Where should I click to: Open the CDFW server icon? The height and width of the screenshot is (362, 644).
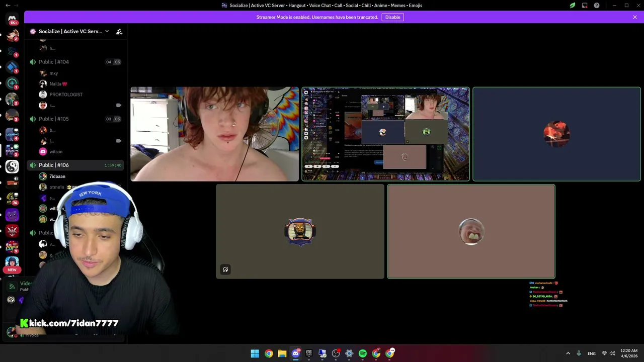(x=12, y=247)
